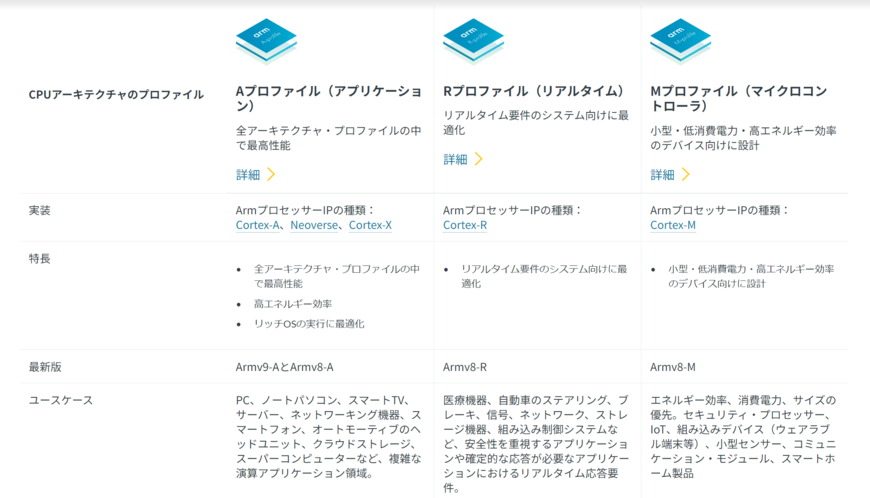Open the Cortex-A link
Image resolution: width=870 pixels, height=498 pixels.
pyautogui.click(x=257, y=225)
